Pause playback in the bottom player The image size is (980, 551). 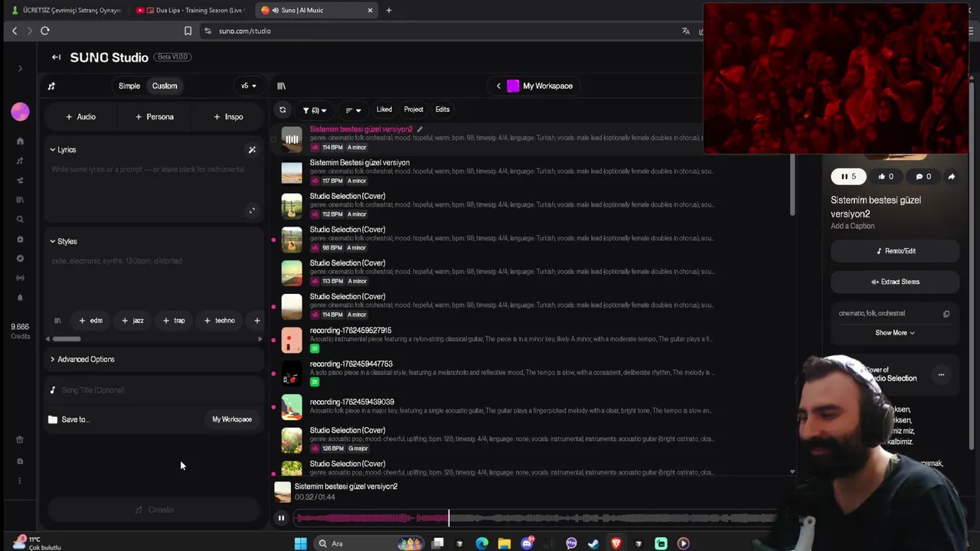click(281, 518)
